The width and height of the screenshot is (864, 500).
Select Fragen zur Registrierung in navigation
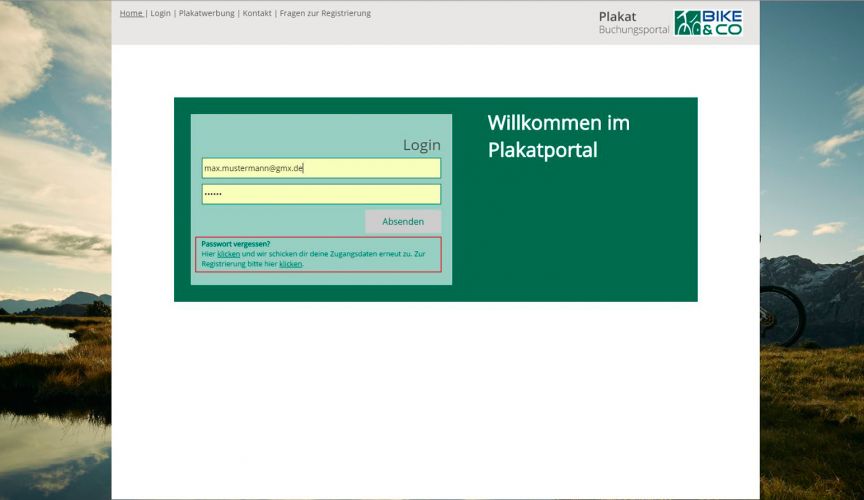click(325, 14)
